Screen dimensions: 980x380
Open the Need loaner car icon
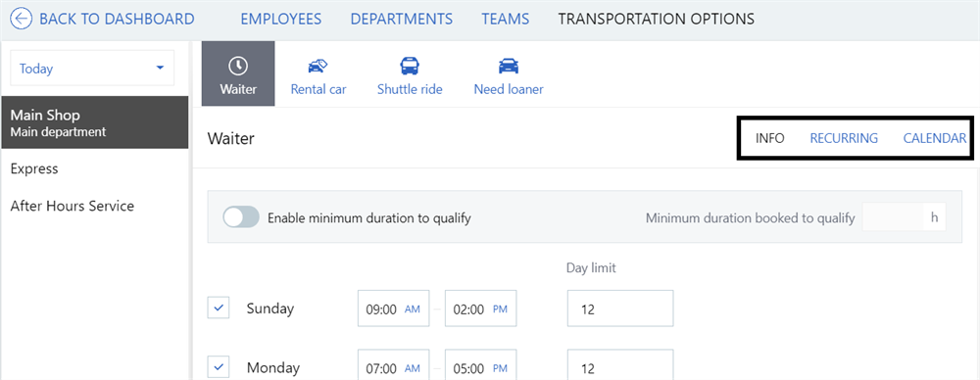click(508, 66)
